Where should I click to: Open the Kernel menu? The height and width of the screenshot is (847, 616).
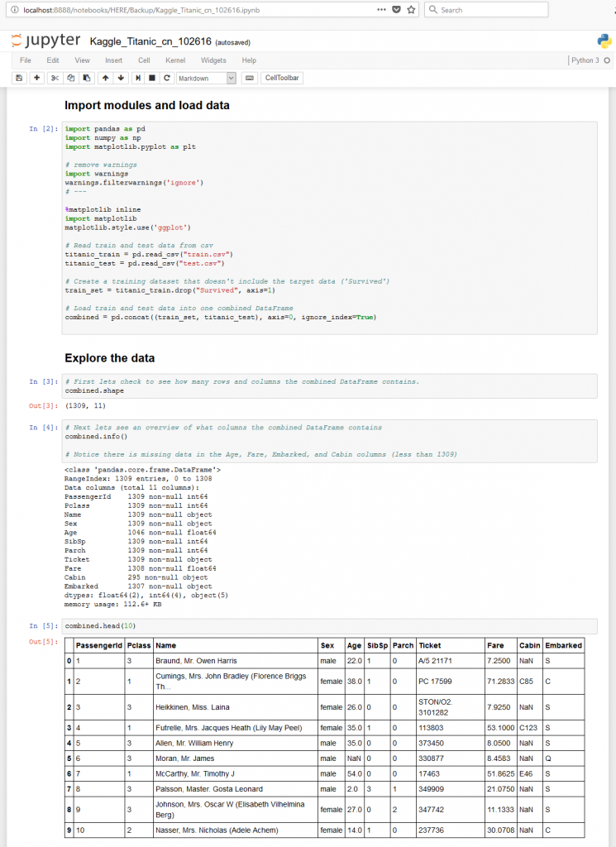tap(175, 60)
